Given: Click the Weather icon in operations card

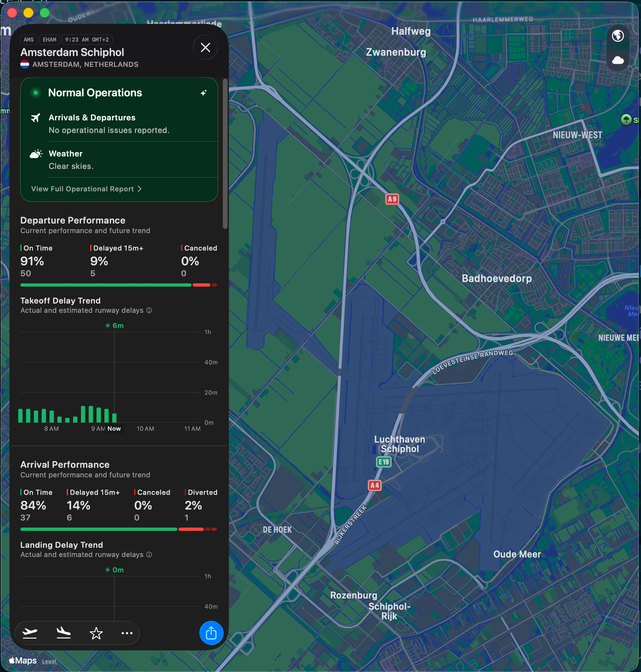Looking at the screenshot, I should 35,153.
